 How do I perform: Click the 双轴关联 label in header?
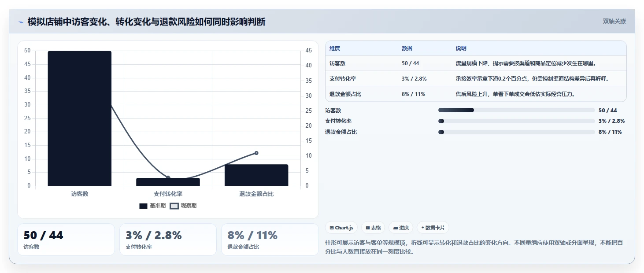coord(614,22)
